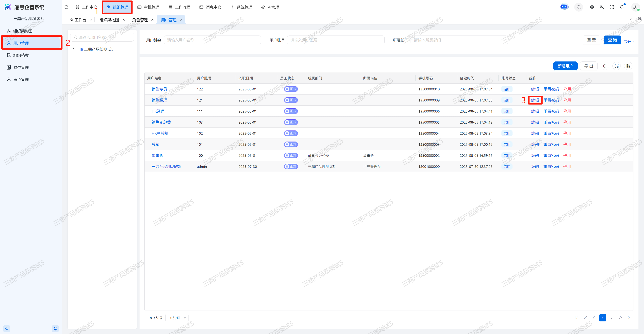This screenshot has height=334, width=644.
Task: Open 岗位管理 in the sidebar
Action: coord(21,67)
